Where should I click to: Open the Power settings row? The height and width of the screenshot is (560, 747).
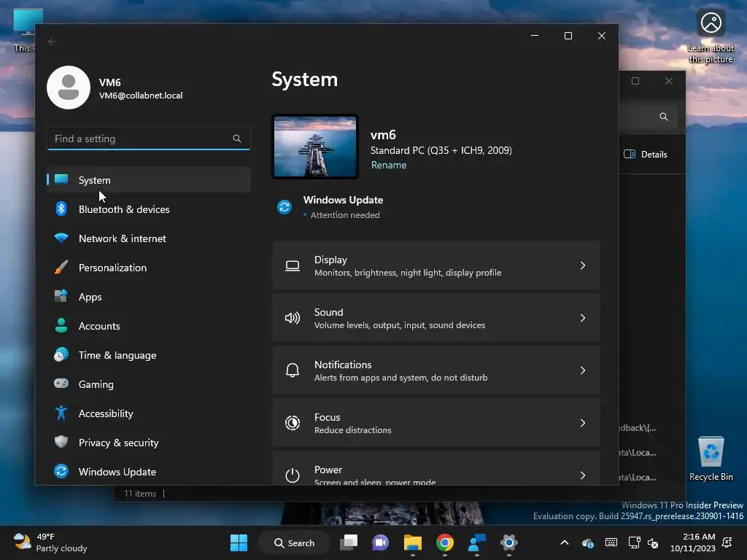436,468
